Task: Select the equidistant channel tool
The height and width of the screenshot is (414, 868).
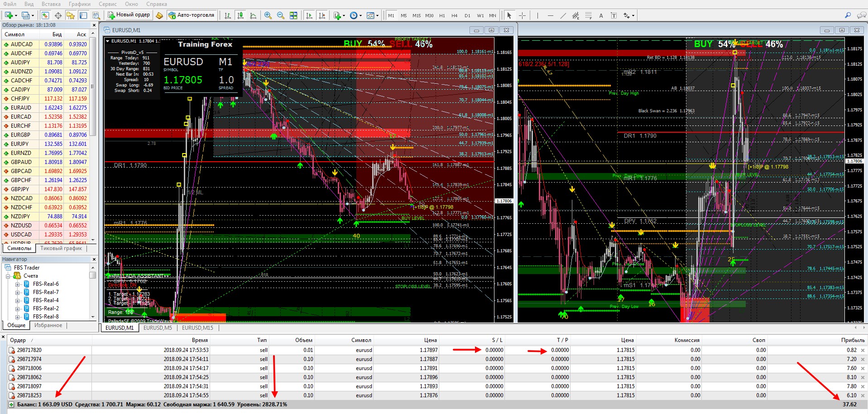Action: (575, 15)
